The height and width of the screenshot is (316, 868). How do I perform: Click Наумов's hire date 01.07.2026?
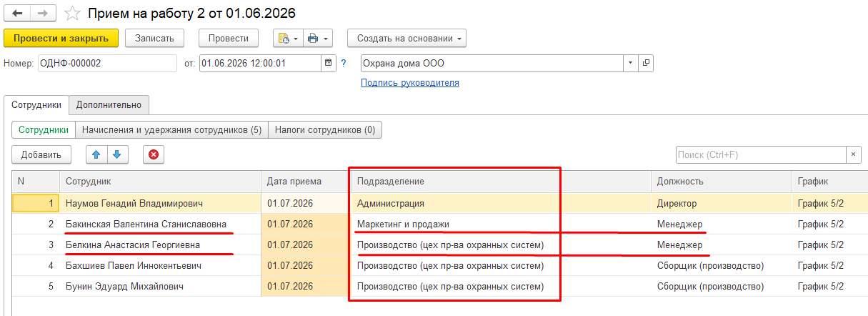click(305, 204)
